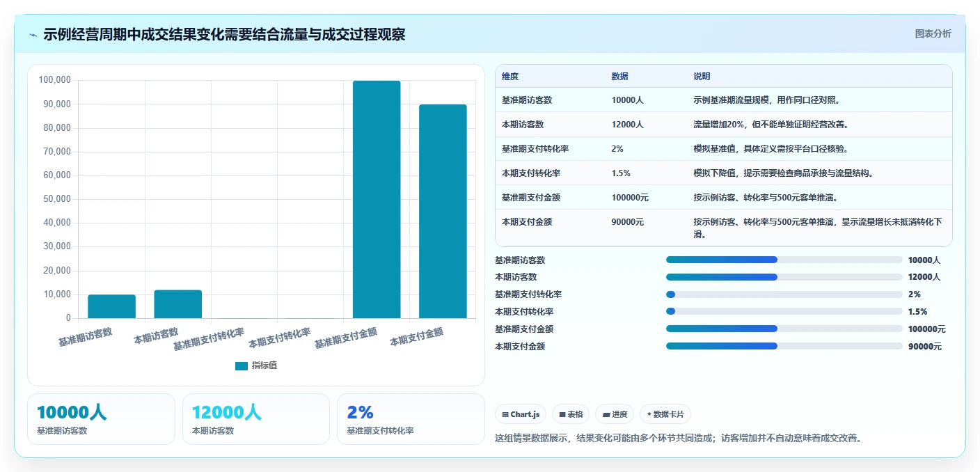The height and width of the screenshot is (472, 980).
Task: Click the 基准期访客数 progress bar
Action: point(784,260)
